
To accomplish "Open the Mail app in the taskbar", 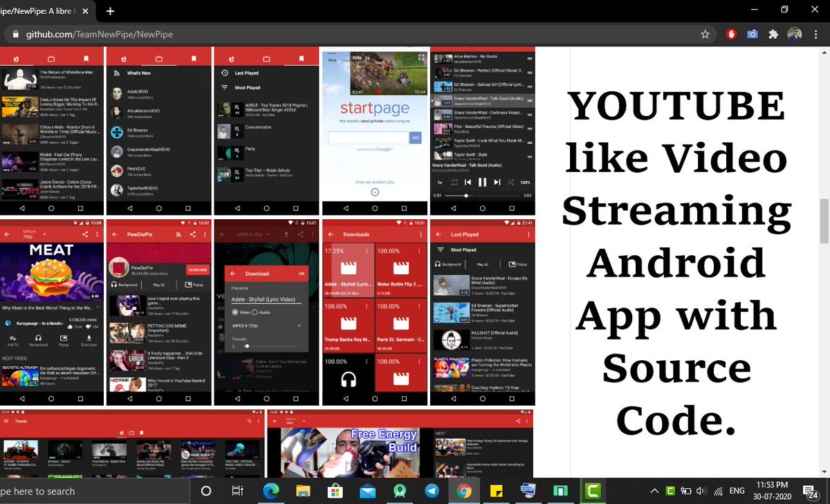I will tap(367, 491).
